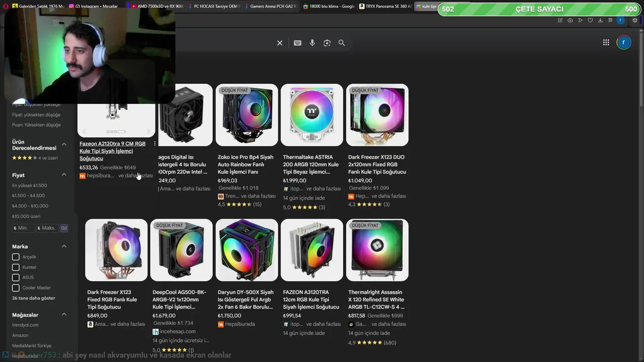Filter by the Amazon store
Screen dimensions: 644x362
pyautogui.click(x=20, y=335)
